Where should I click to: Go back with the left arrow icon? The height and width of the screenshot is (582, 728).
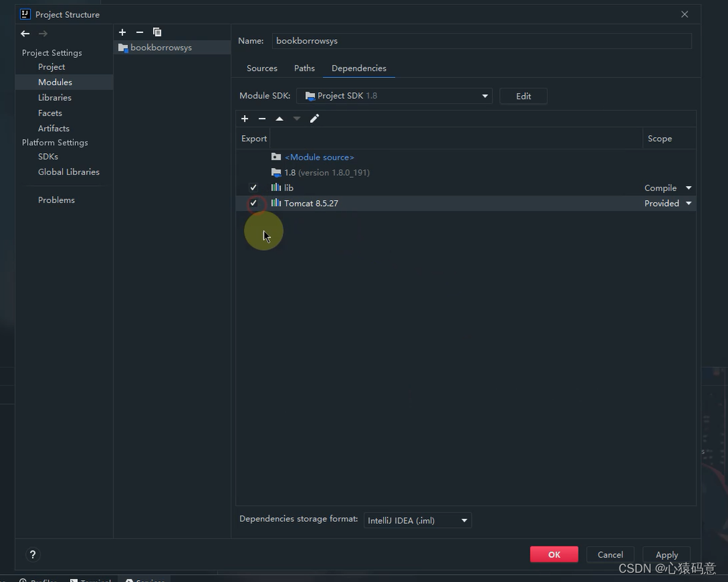[25, 34]
